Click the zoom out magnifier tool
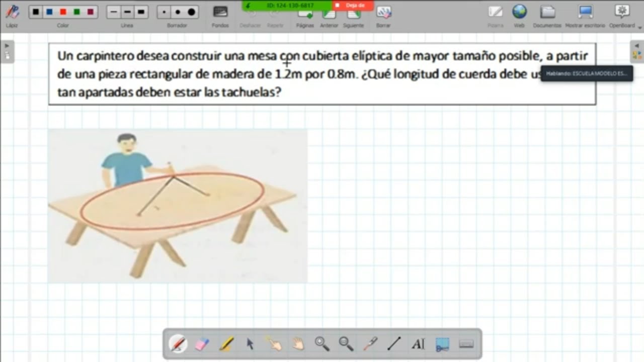This screenshot has width=644, height=362. [x=346, y=344]
